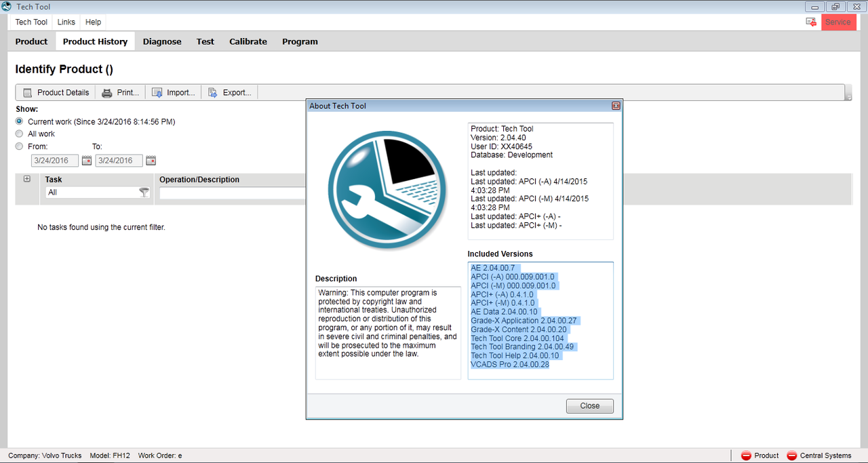Switch to the Test tab
This screenshot has width=868, height=463.
[205, 41]
